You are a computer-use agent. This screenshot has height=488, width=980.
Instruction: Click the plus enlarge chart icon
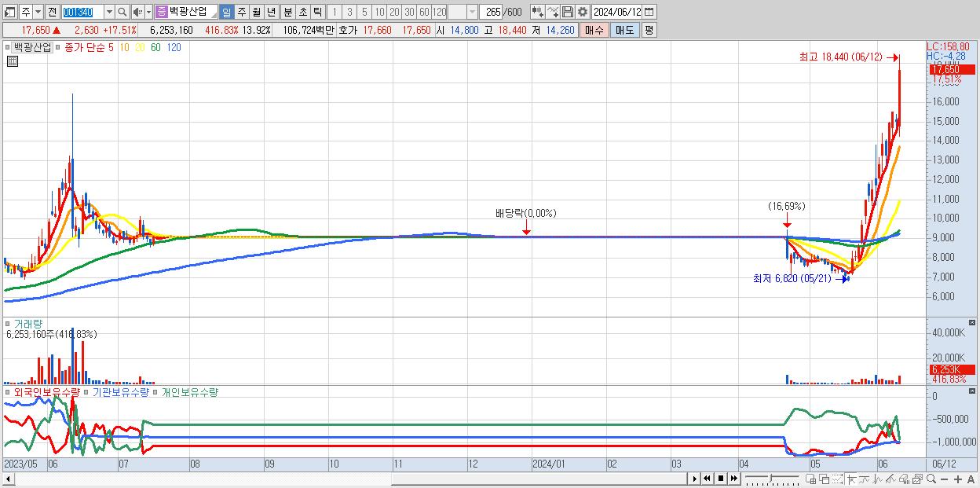point(957,479)
